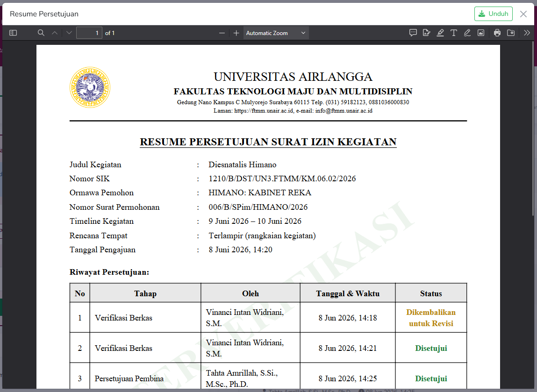This screenshot has height=392, width=537.
Task: Click '8 Jun 2026, 14:25' timestamp
Action: point(348,378)
